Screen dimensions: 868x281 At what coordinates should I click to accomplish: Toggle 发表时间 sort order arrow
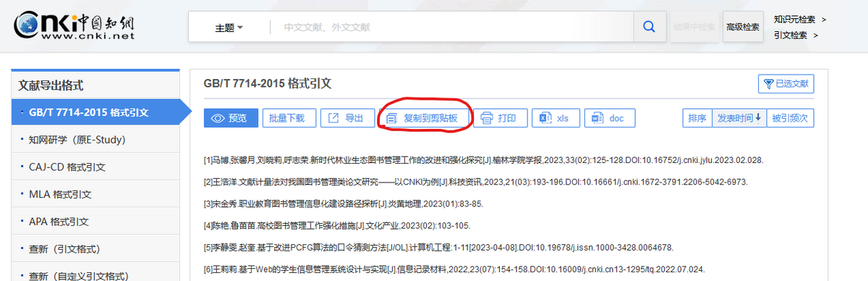[x=739, y=118]
